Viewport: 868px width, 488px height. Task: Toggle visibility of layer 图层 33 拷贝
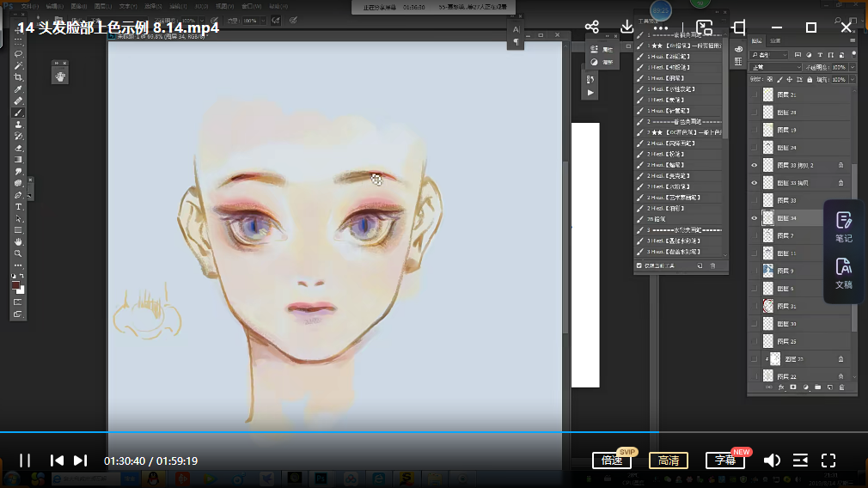click(754, 183)
